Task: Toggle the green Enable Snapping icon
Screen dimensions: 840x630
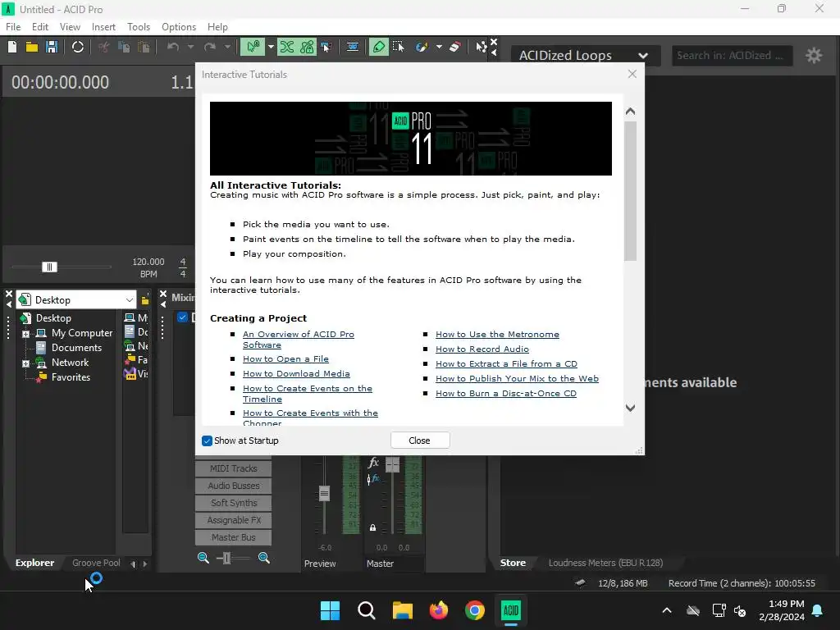Action: point(253,47)
